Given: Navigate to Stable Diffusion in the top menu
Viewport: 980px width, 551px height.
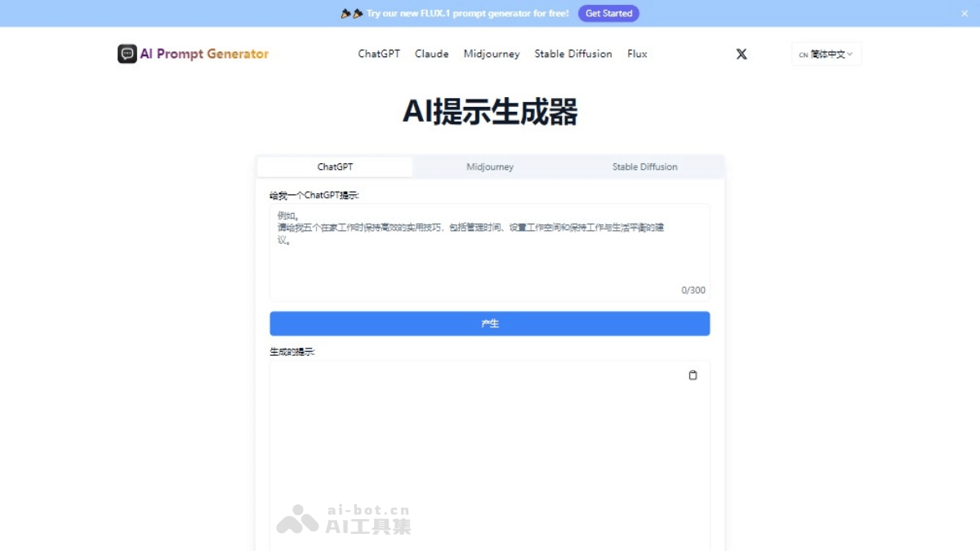Looking at the screenshot, I should coord(572,54).
